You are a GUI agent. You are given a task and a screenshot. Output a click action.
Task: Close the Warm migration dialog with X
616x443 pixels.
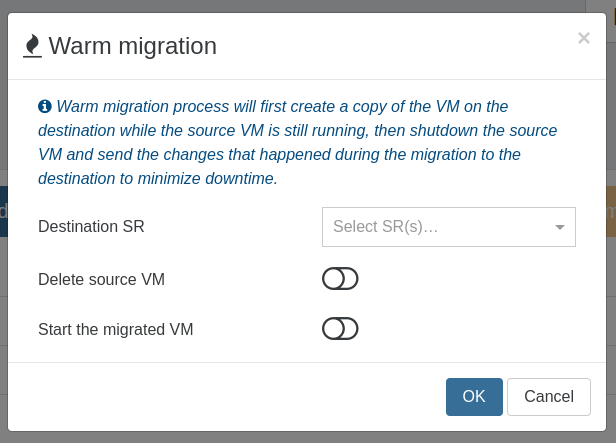click(584, 38)
